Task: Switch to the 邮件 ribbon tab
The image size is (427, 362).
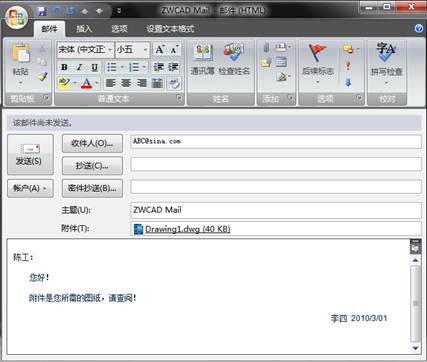Action: pyautogui.click(x=49, y=29)
